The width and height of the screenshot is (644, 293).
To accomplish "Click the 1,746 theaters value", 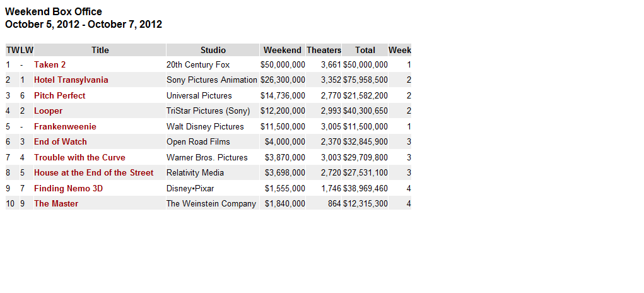I will [331, 188].
